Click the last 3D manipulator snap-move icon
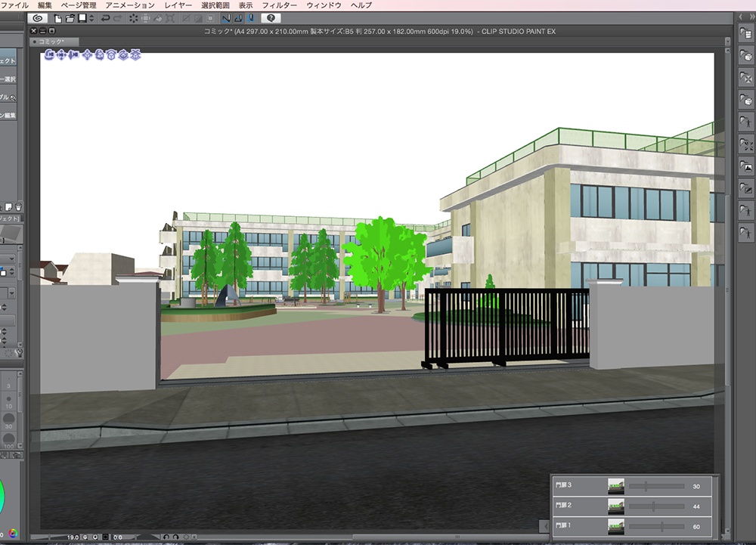Screen dimensions: 756x545 tap(135, 55)
